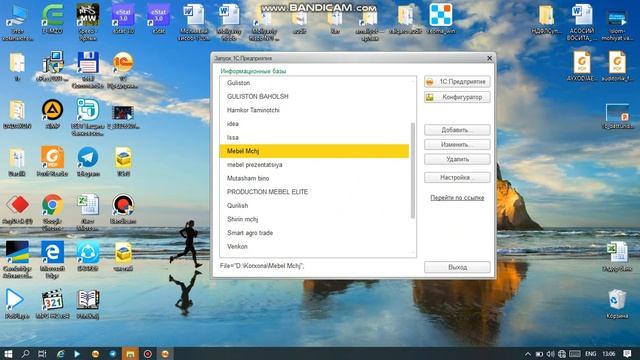Follow the Перейти по ссылке link
The width and height of the screenshot is (640, 360).
[x=457, y=198]
